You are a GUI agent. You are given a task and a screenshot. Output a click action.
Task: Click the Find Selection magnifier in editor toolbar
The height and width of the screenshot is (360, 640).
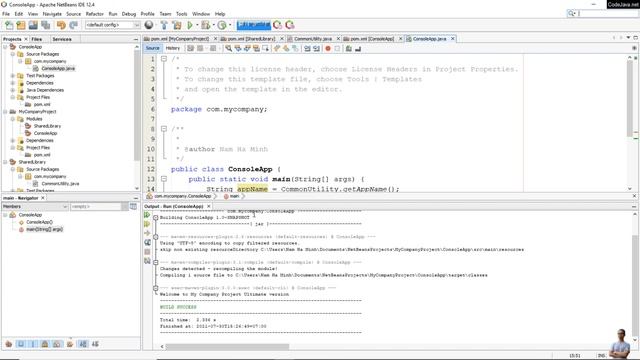pos(229,49)
